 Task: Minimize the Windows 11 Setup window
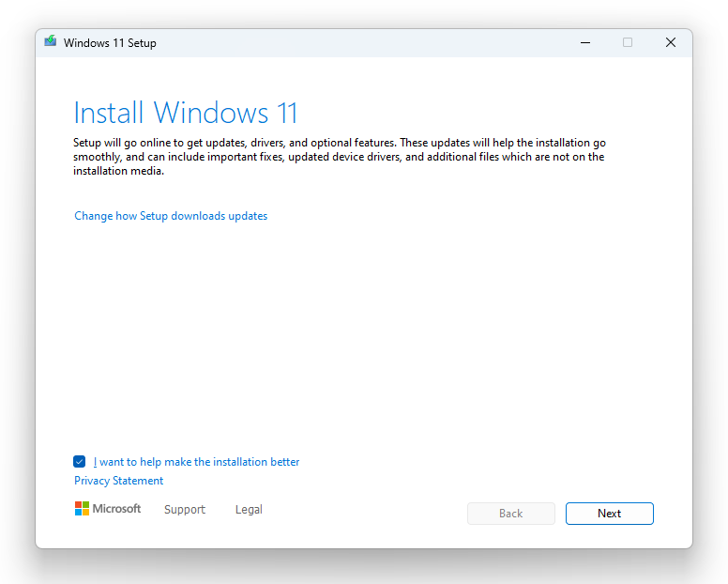coord(585,43)
